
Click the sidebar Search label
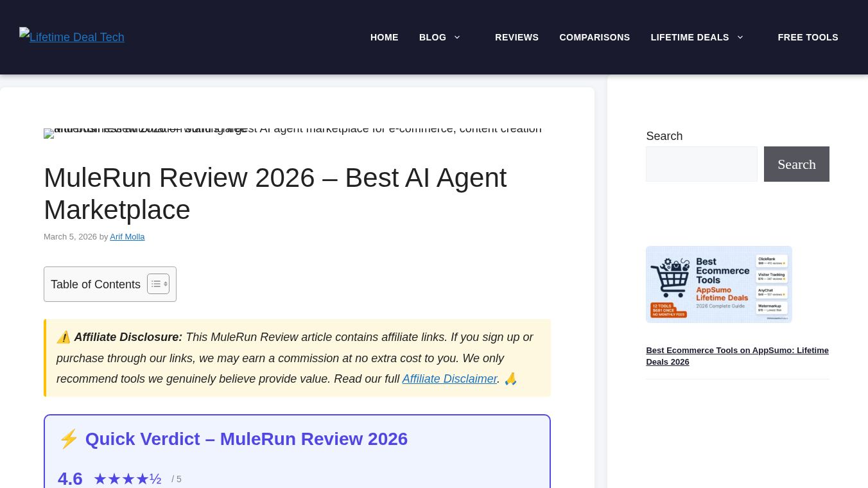664,136
